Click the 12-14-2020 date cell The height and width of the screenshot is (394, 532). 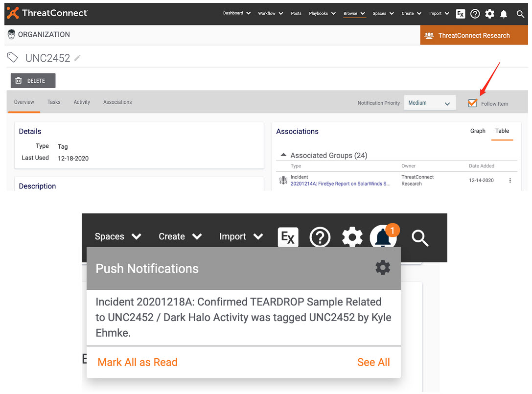(x=481, y=180)
